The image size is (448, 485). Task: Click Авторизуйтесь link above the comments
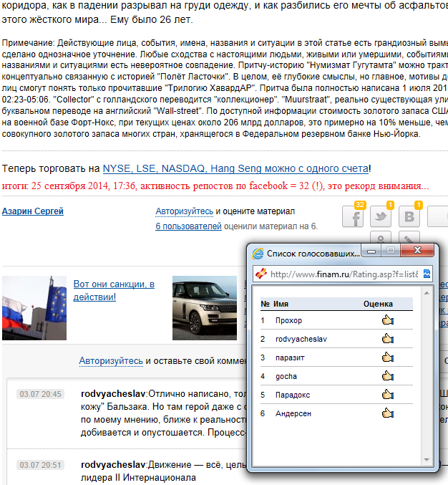110,360
